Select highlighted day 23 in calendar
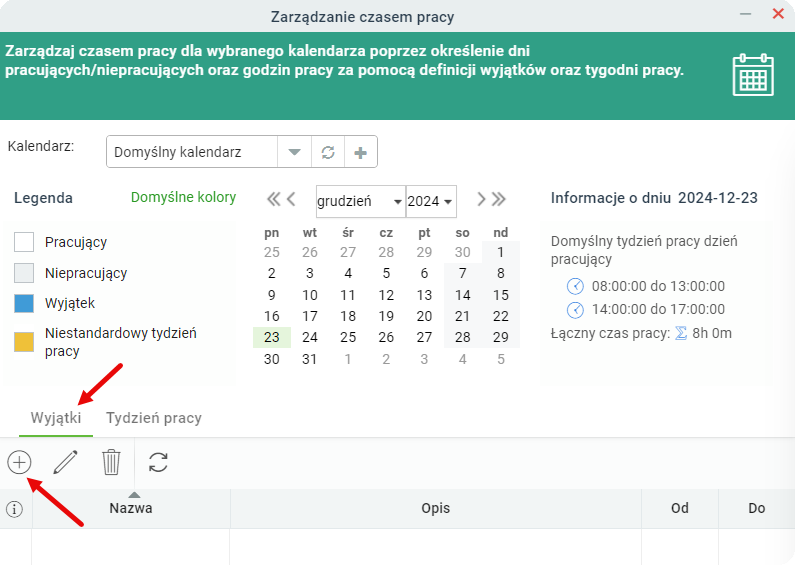795x565 pixels. 272,337
